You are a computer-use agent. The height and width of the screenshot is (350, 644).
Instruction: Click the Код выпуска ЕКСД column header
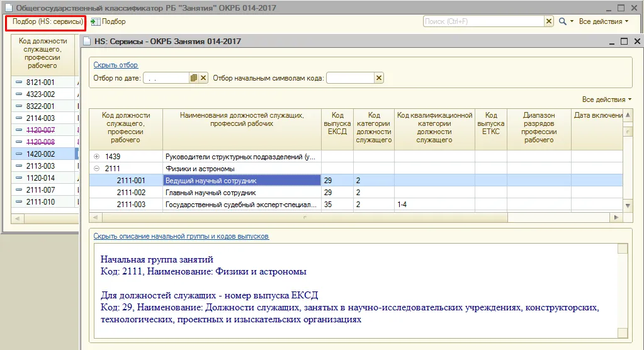(x=337, y=129)
